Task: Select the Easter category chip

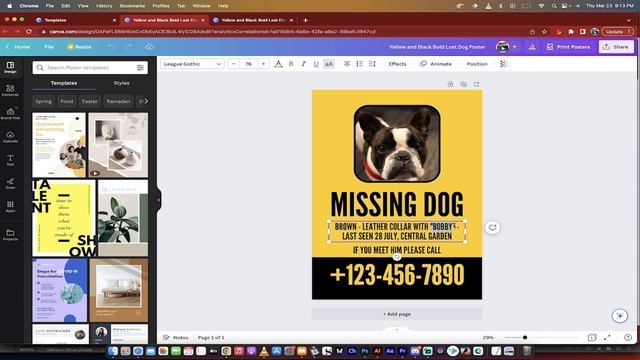Action: (x=90, y=101)
